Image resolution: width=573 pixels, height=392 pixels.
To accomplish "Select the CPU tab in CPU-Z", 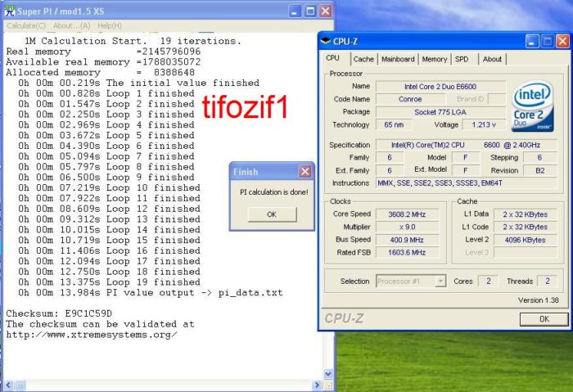I will coord(333,58).
